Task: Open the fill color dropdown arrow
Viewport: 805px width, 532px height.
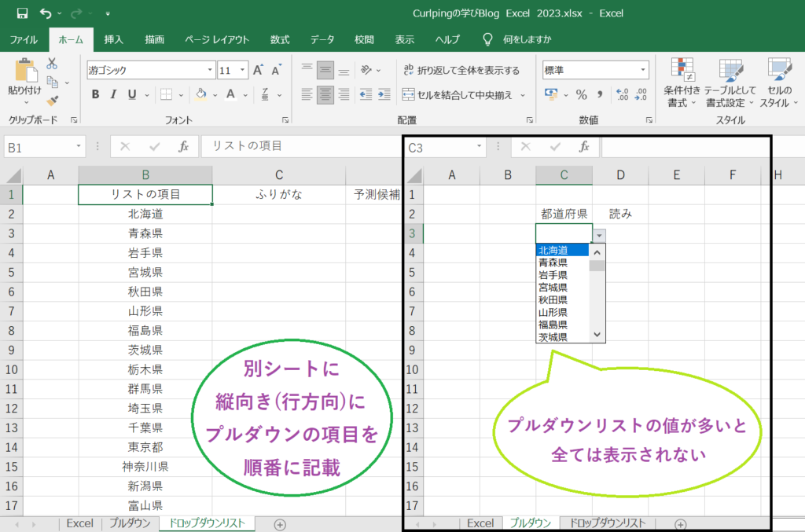Action: (215, 95)
